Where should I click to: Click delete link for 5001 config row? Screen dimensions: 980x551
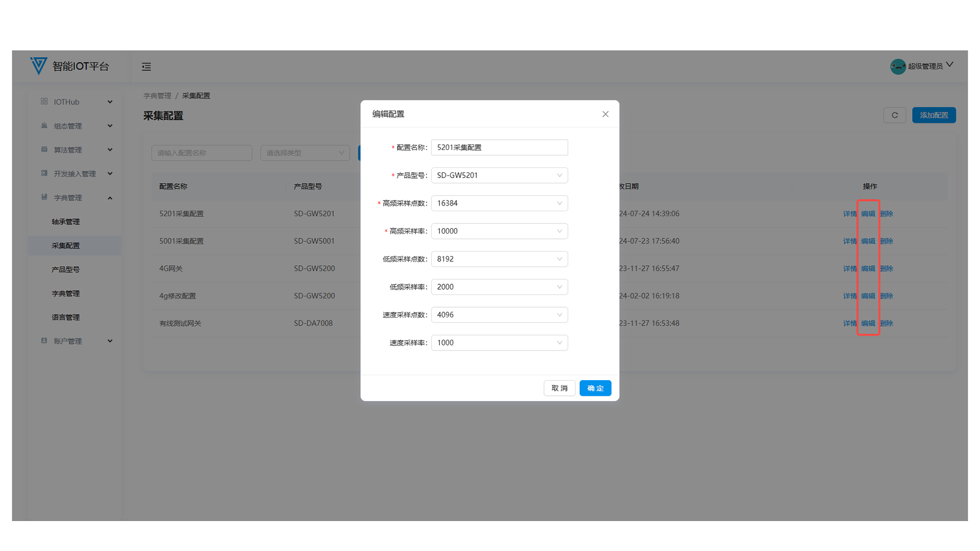887,241
